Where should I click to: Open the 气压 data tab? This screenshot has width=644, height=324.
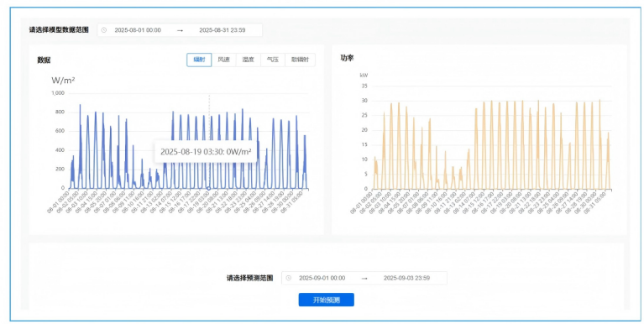pyautogui.click(x=273, y=60)
